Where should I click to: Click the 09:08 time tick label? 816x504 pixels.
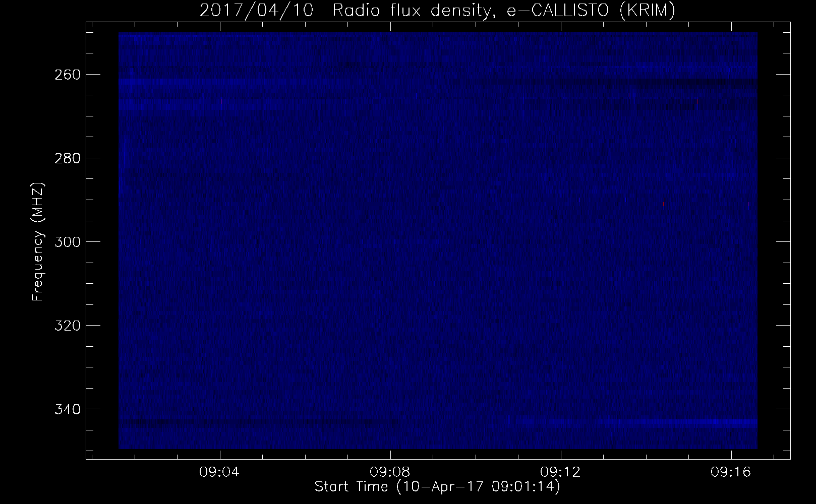[x=390, y=472]
